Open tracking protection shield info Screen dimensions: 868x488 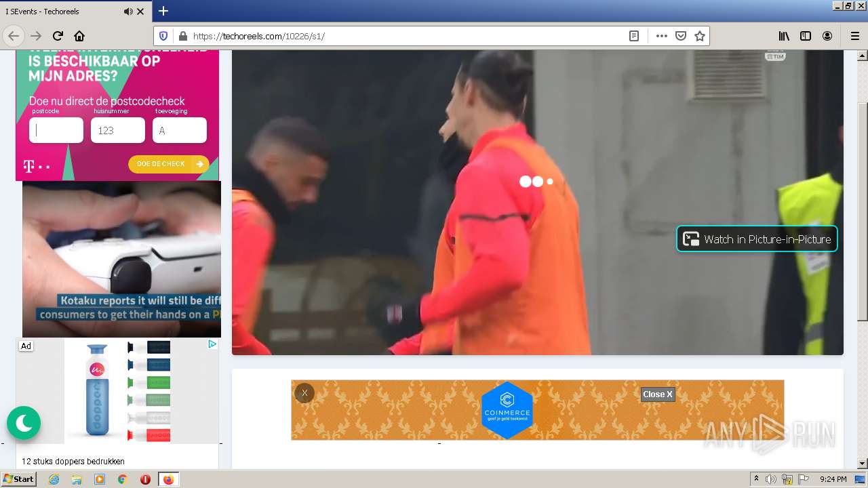(x=163, y=36)
